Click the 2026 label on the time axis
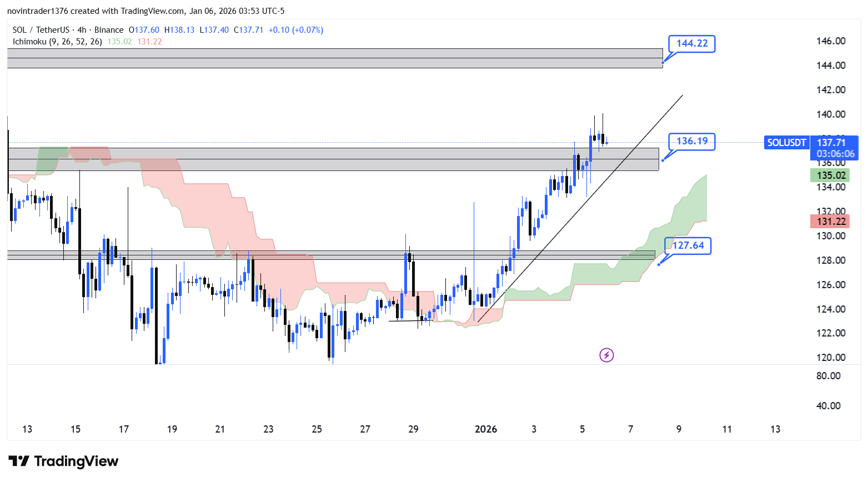Screen dimensions: 868x482 (486, 429)
